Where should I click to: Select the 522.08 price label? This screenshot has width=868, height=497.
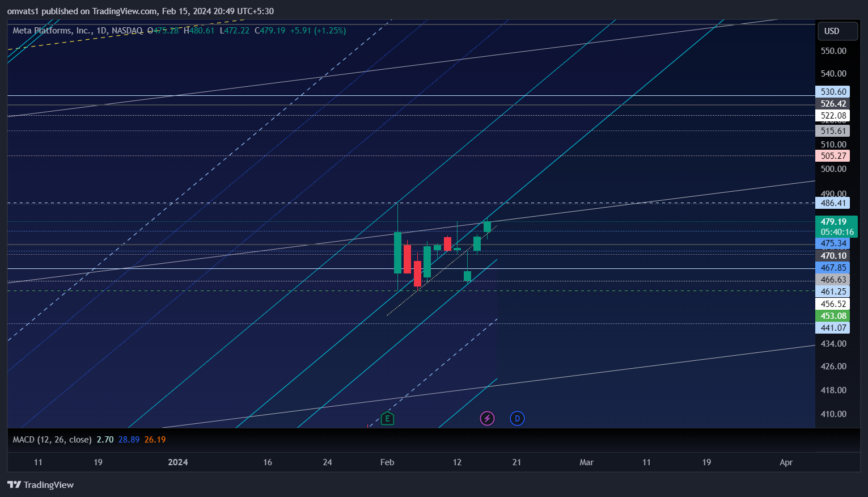click(x=833, y=116)
